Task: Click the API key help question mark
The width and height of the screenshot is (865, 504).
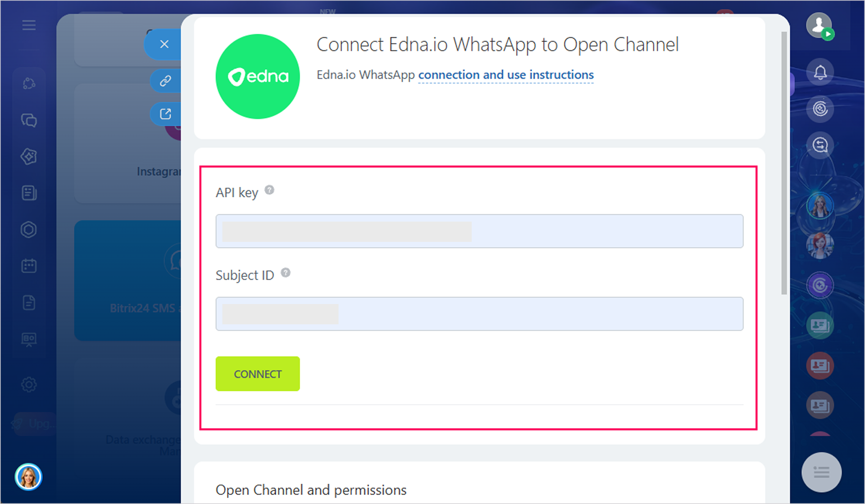Action: point(269,190)
